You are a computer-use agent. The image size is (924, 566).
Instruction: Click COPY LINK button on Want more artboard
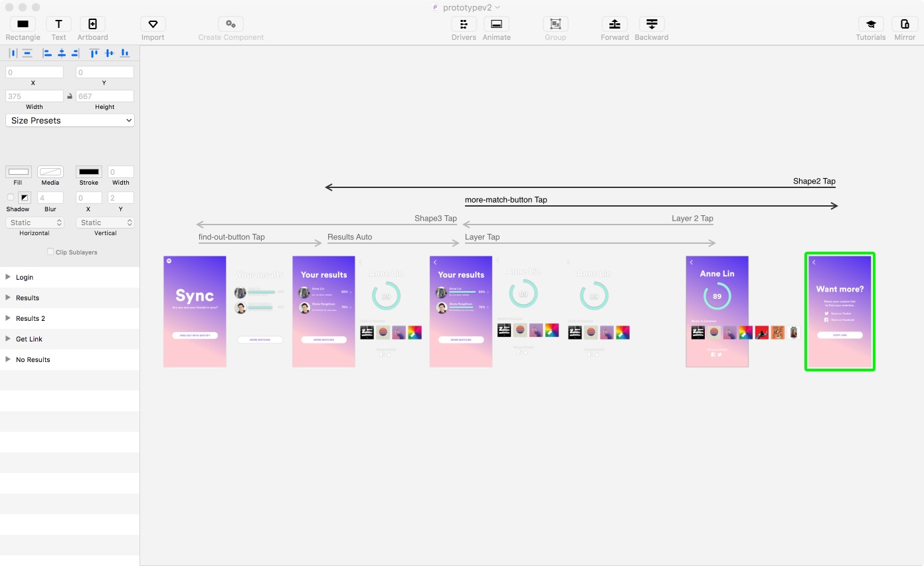tap(840, 335)
